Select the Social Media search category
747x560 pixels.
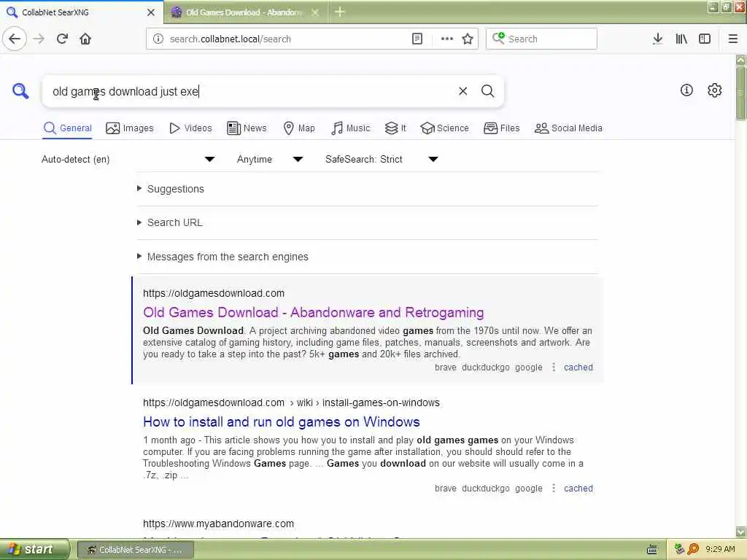tap(568, 128)
